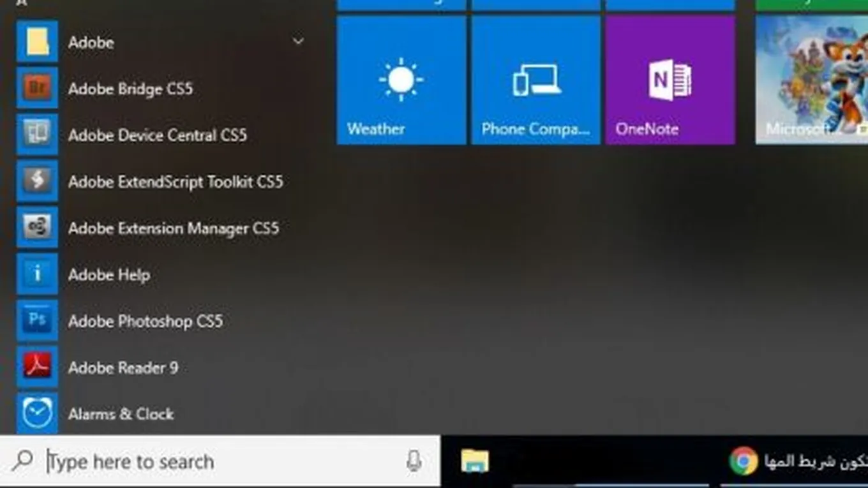Open Adobe ExtendScript Toolkit CS5

[x=175, y=182]
